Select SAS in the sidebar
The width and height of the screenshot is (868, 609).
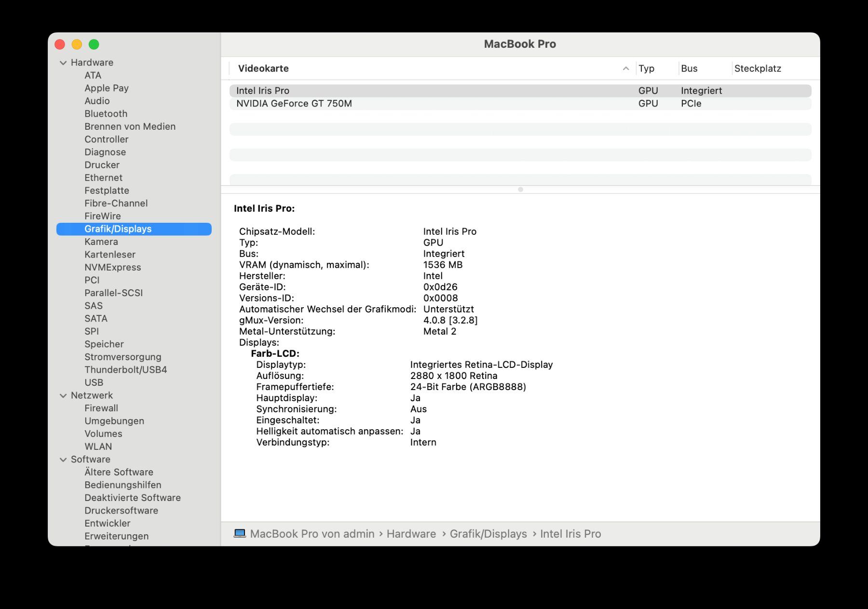[94, 306]
